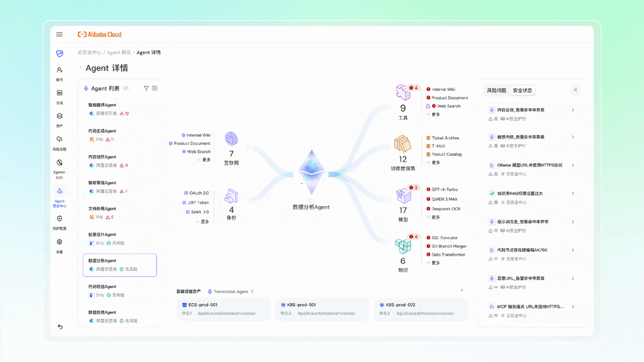Viewport: 644px width, 362px height.
Task: Click 更多 under the 身份 list
Action: (205, 222)
